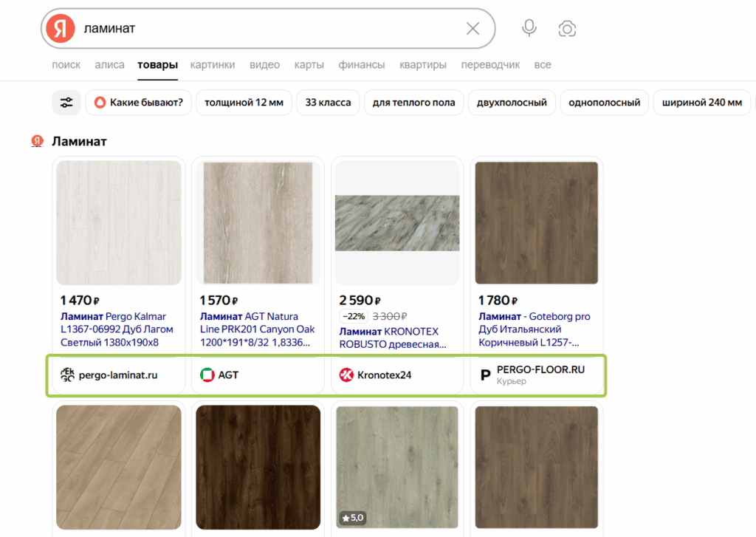This screenshot has height=537, width=756.
Task: Open 'Ламинат AGT Natura Line PRK201' link
Action: click(x=257, y=329)
